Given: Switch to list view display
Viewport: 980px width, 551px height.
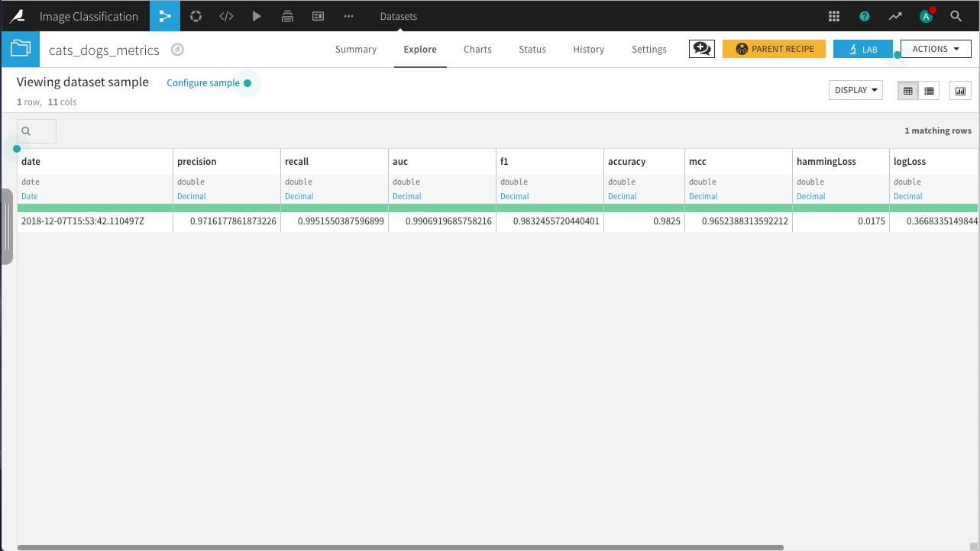Looking at the screenshot, I should [929, 91].
